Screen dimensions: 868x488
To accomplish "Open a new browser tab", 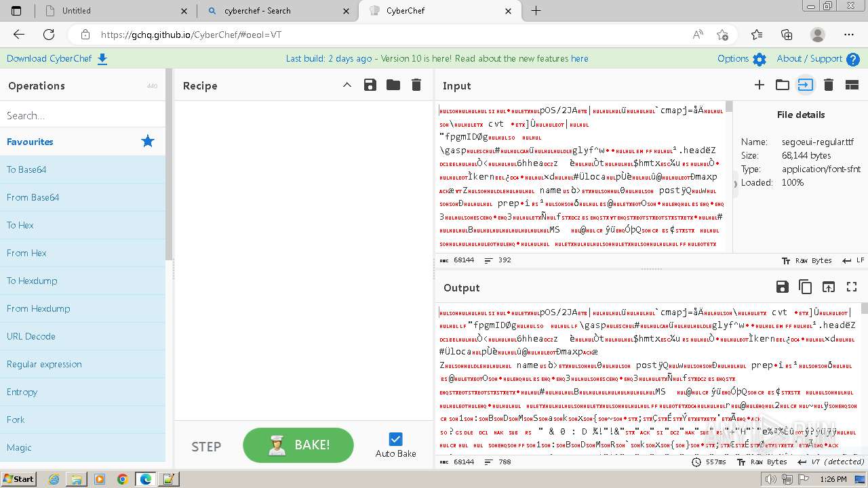I will 536,11.
